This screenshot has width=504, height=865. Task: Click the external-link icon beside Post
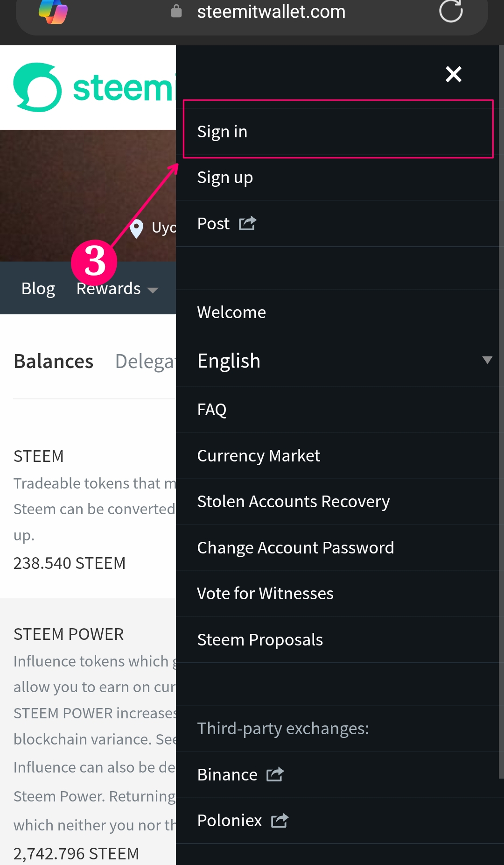coord(247,223)
